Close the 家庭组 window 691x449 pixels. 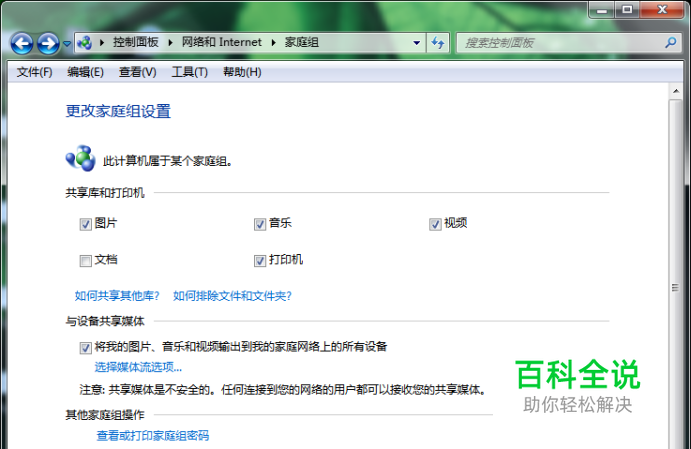[662, 11]
